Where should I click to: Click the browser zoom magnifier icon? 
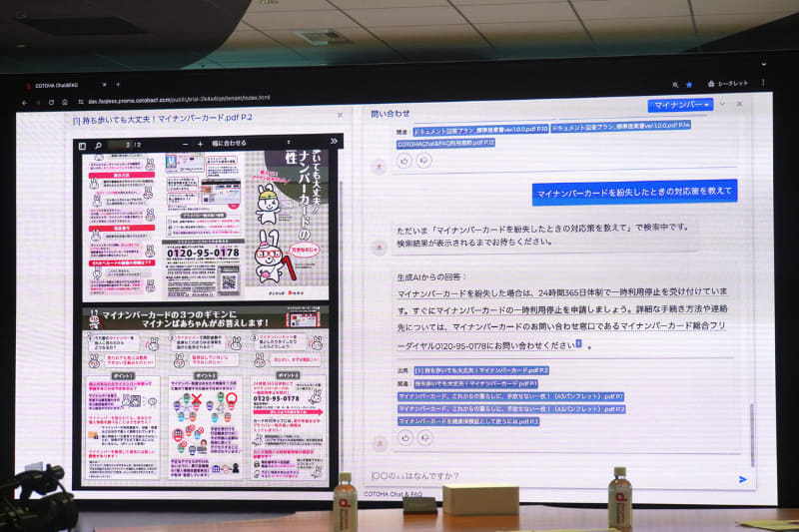[675, 85]
